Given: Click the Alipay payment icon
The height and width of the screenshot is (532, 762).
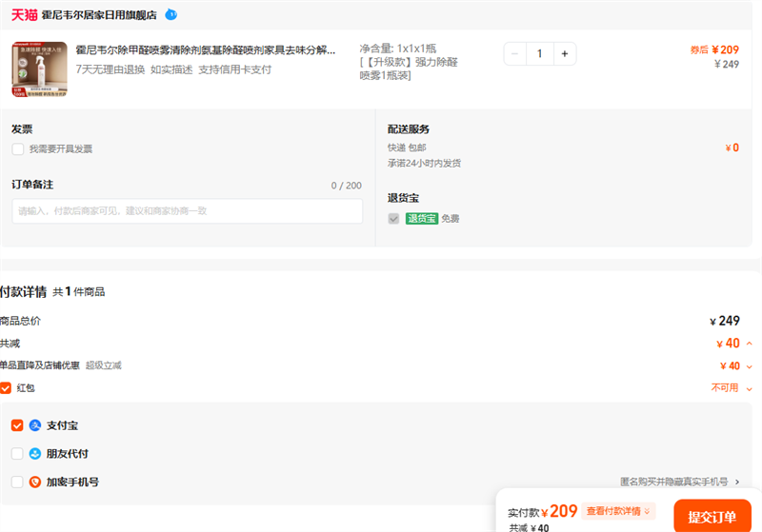Looking at the screenshot, I should (x=35, y=425).
